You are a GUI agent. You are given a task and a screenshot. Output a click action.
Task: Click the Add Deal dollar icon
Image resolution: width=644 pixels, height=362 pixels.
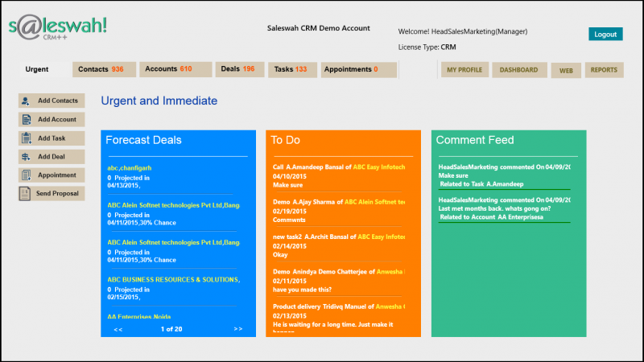tap(26, 157)
